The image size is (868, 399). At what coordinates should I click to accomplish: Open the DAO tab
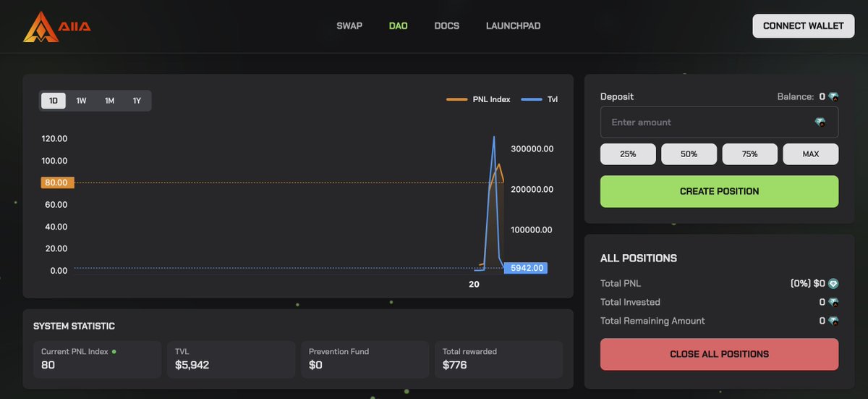click(399, 26)
